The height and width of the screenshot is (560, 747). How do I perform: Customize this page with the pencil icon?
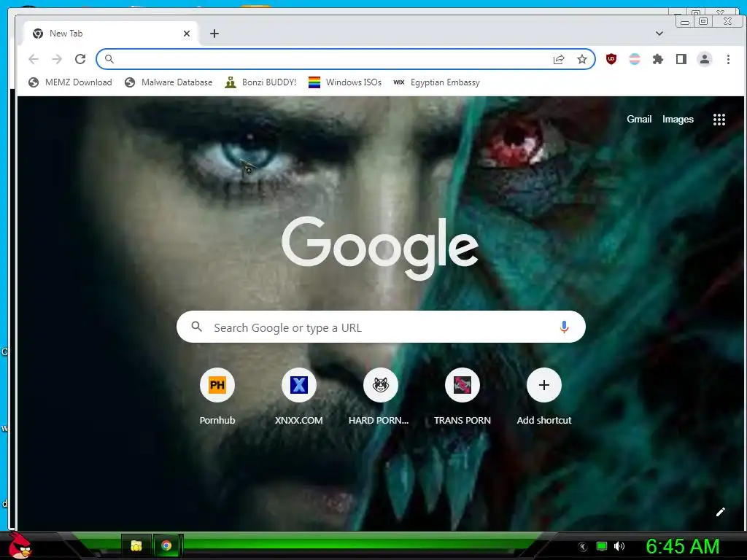720,512
